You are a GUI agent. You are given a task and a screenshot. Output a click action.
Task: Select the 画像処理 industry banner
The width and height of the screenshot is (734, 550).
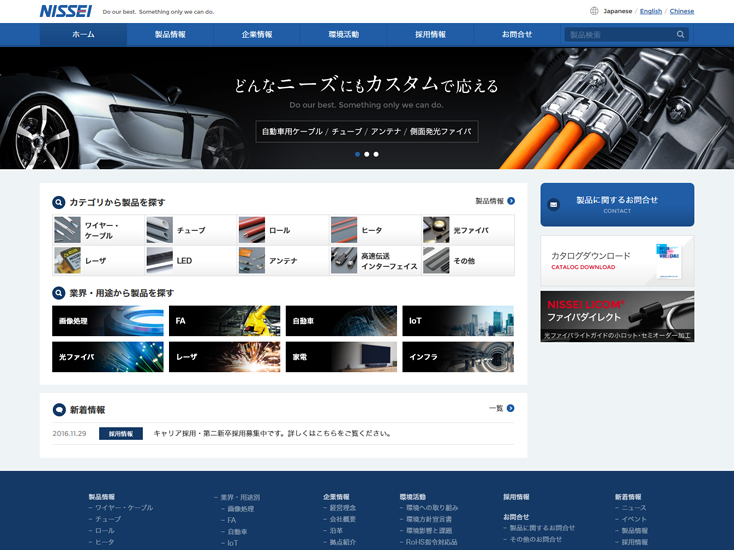[108, 321]
